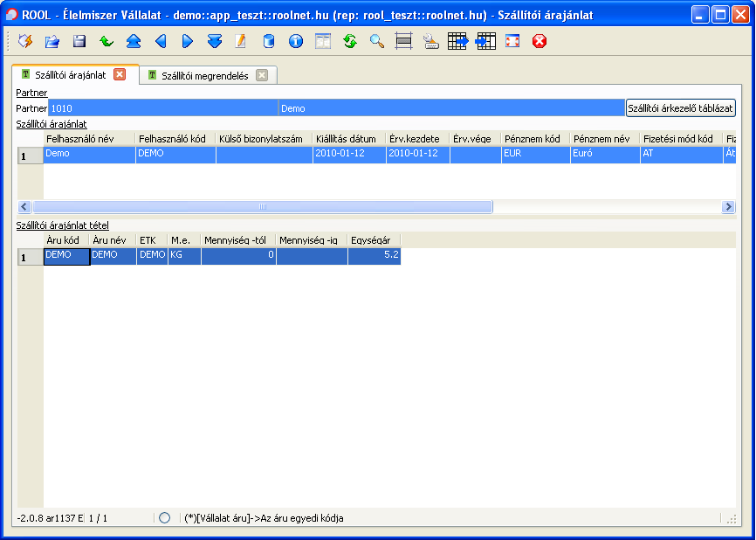Viewport: 756px width, 540px height.
Task: Click Szállítói árkezelő táblázat button
Action: tap(680, 108)
